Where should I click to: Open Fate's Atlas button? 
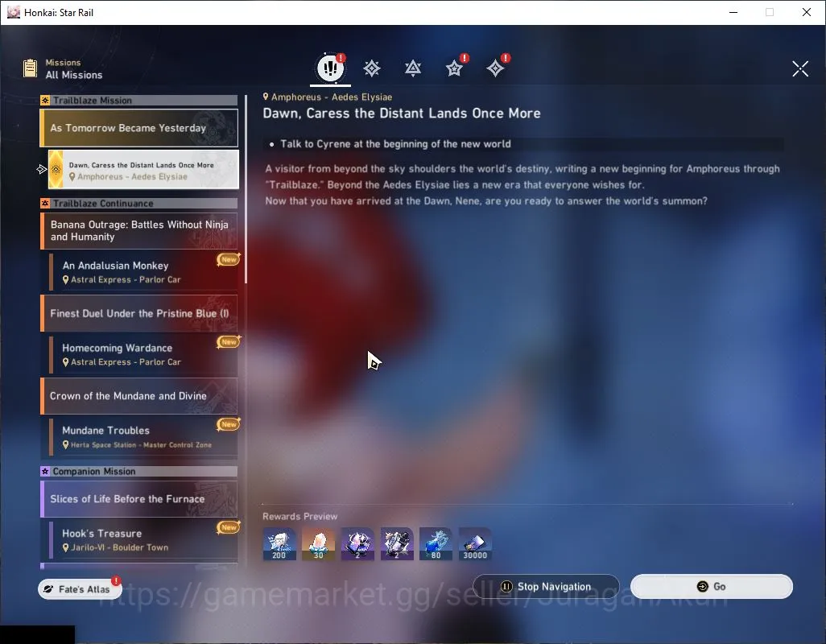point(80,588)
